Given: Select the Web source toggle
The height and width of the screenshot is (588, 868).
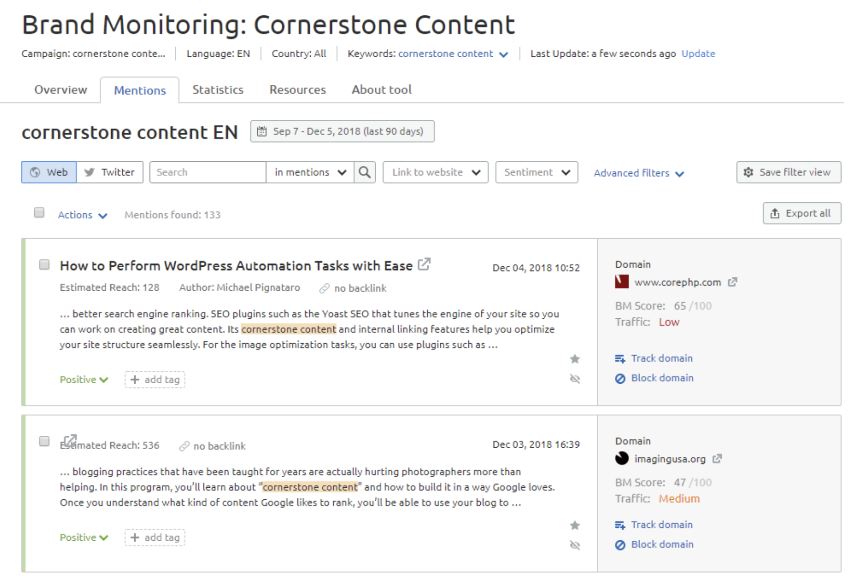Looking at the screenshot, I should point(49,172).
